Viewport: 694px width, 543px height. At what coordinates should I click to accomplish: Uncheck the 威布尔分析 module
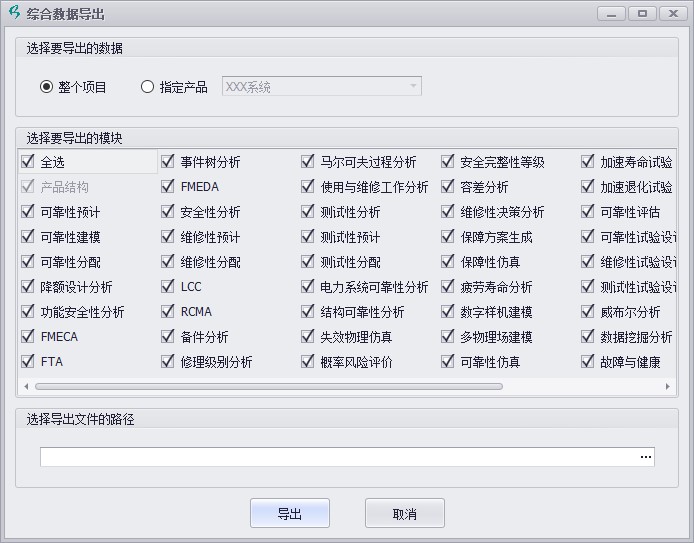pos(587,312)
